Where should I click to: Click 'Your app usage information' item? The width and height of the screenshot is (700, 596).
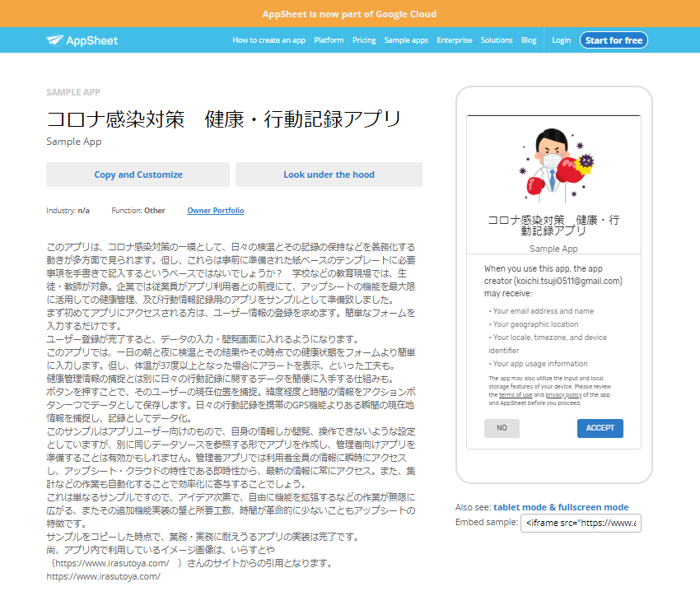[x=539, y=364]
